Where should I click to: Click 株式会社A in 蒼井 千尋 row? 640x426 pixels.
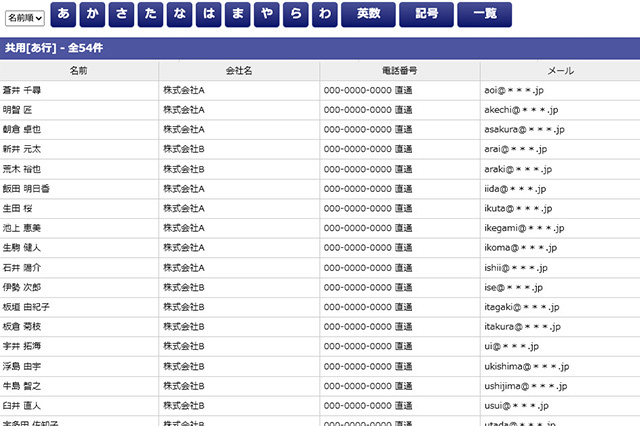pyautogui.click(x=184, y=90)
